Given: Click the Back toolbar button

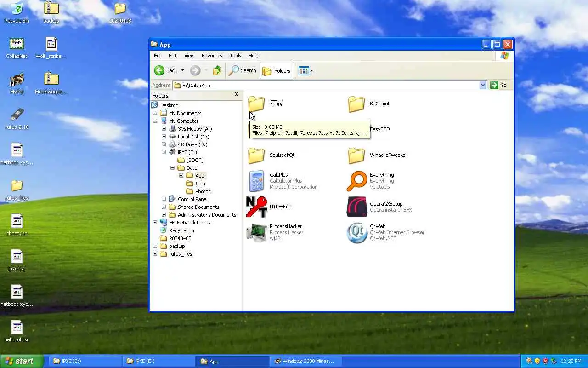Looking at the screenshot, I should coord(166,70).
